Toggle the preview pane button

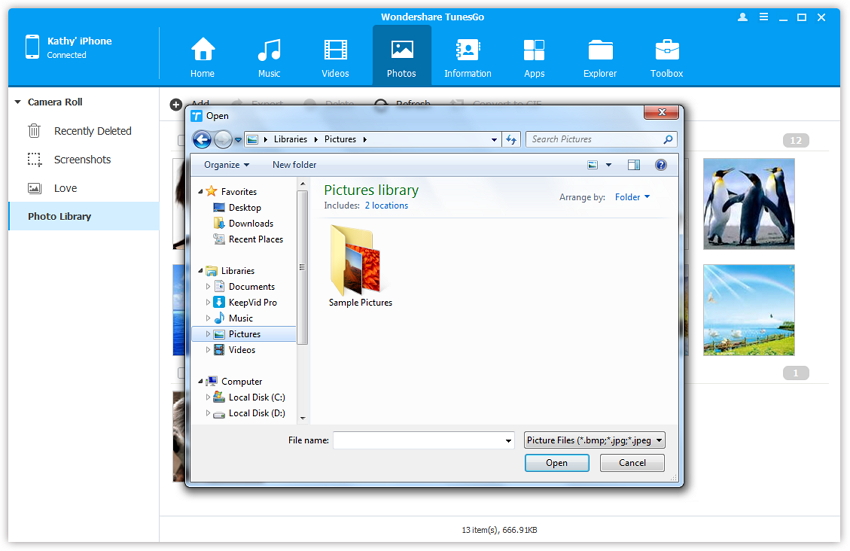(x=634, y=165)
